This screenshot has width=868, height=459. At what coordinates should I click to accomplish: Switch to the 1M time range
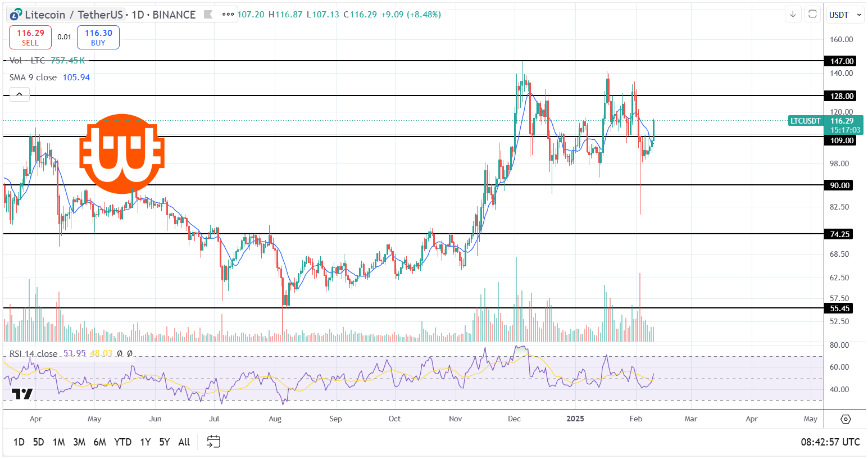pyautogui.click(x=58, y=442)
